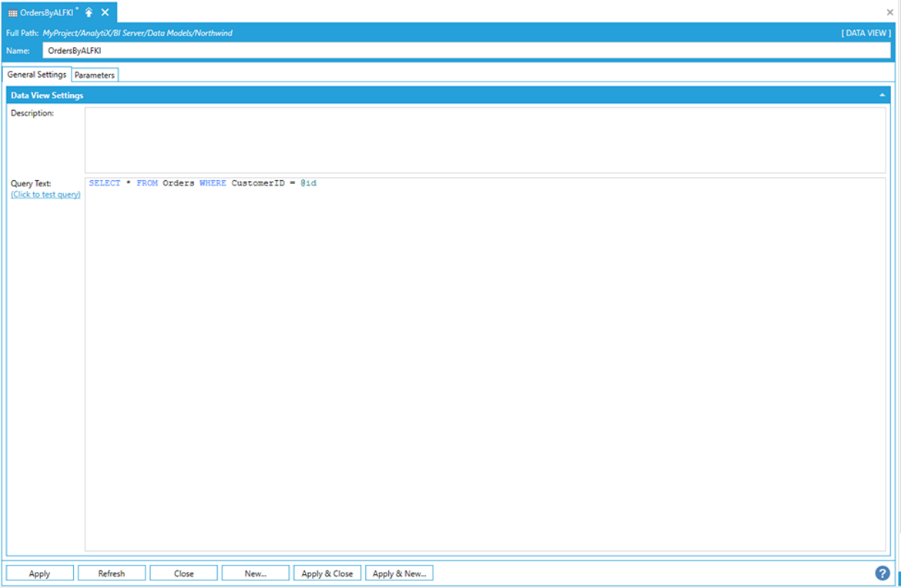
Task: Click the up-arrow pin icon on the document tab
Action: (x=89, y=12)
